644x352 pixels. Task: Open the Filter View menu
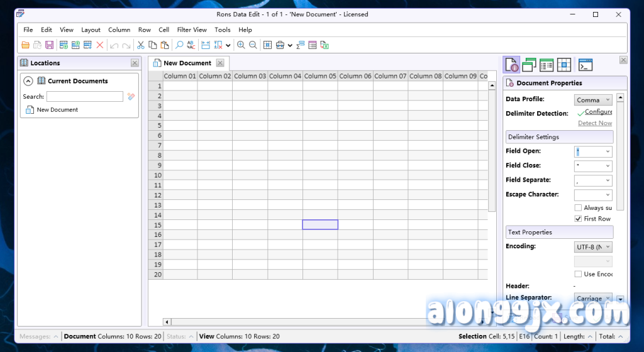pyautogui.click(x=192, y=30)
